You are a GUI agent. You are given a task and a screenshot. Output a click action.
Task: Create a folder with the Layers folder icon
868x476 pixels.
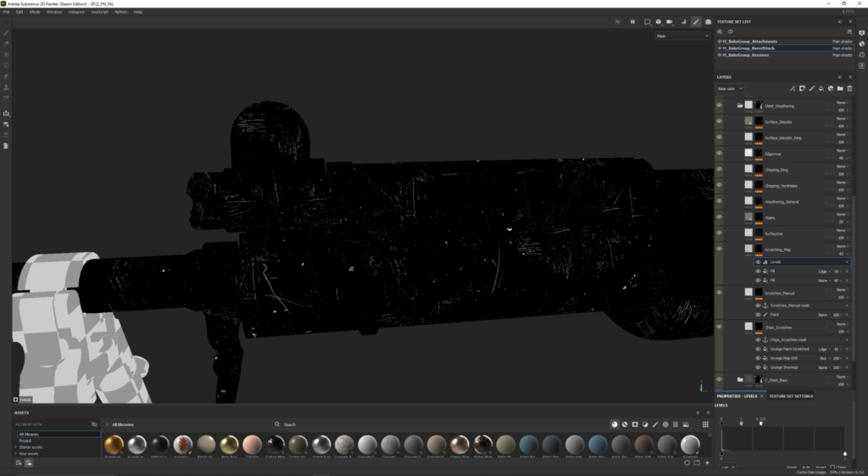[x=840, y=88]
